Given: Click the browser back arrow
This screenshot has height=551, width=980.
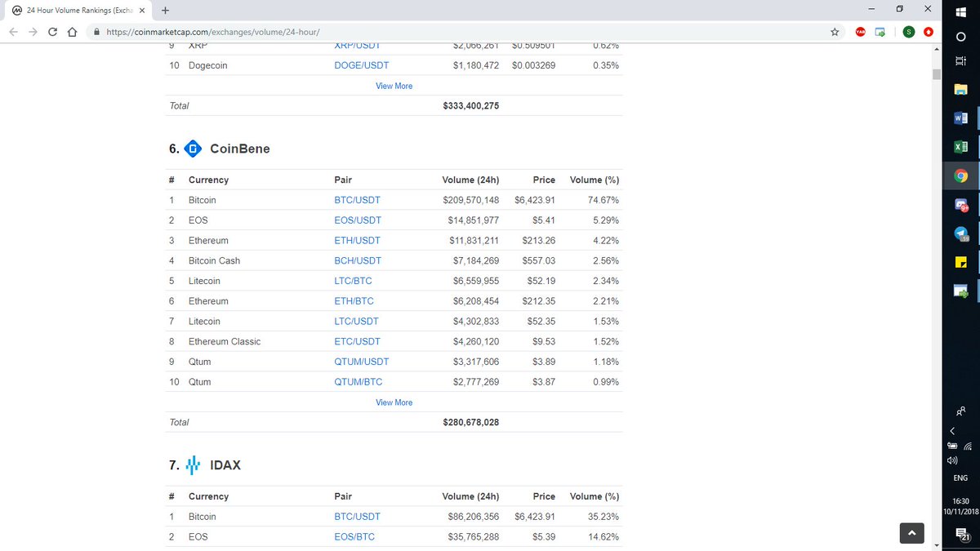Looking at the screenshot, I should coord(13,32).
